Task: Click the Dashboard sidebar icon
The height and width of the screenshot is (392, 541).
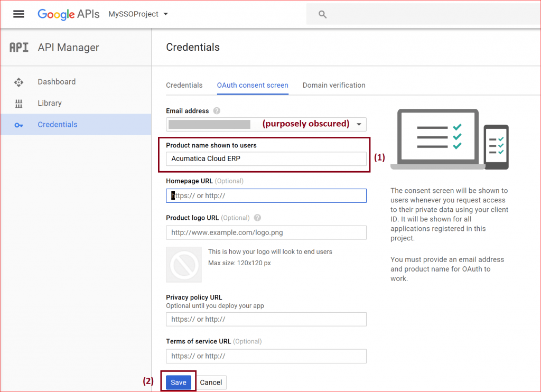Action: pos(18,82)
